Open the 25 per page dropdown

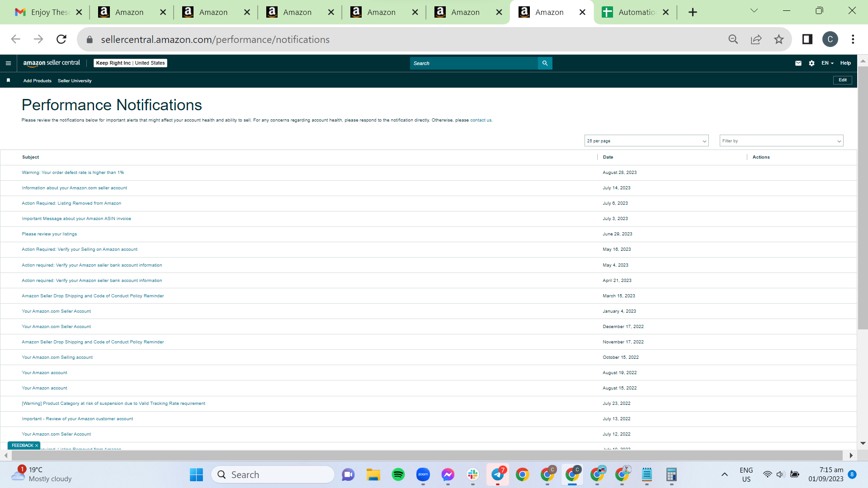(x=646, y=141)
